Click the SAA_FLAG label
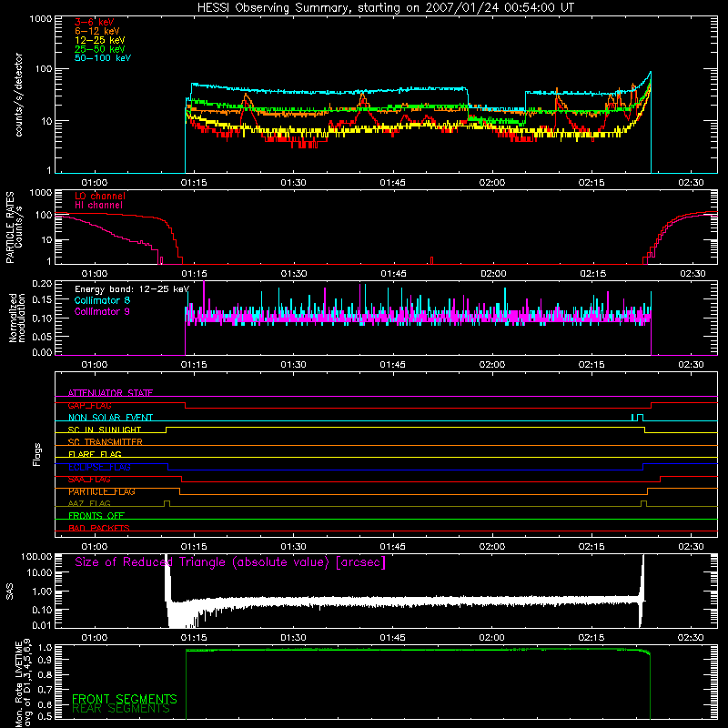 [89, 480]
